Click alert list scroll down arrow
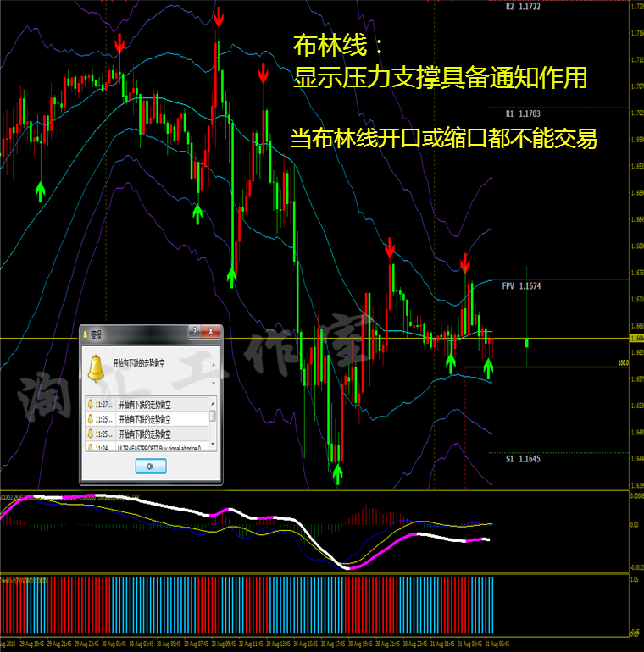This screenshot has width=644, height=652. pos(213,445)
